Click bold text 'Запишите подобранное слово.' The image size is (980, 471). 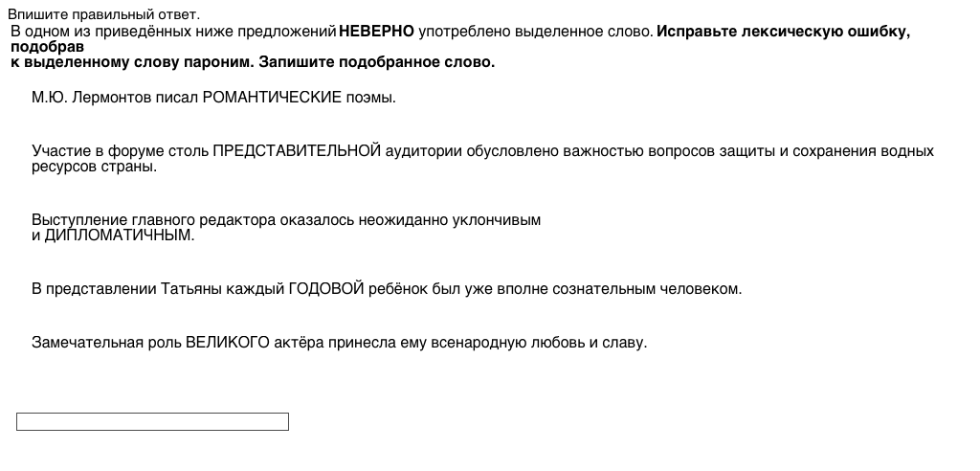[377, 62]
